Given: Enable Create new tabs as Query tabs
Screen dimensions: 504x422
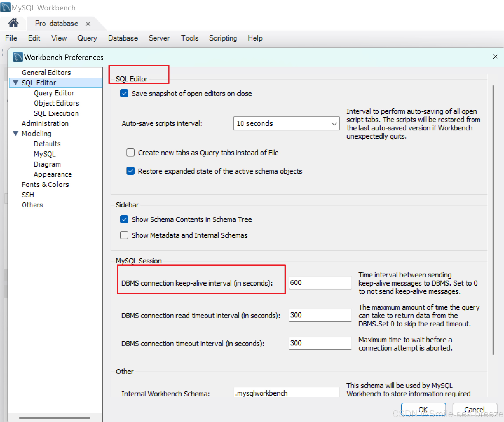Looking at the screenshot, I should point(130,152).
